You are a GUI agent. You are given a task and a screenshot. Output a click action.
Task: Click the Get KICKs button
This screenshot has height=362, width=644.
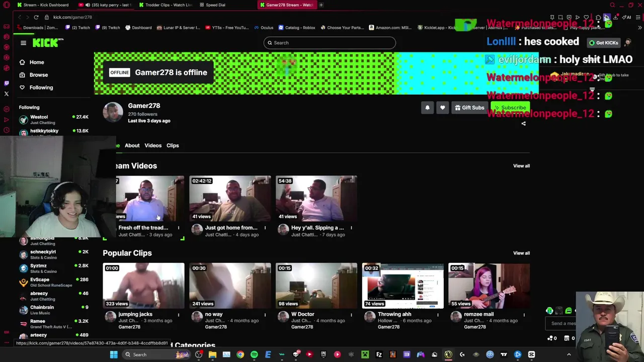coord(603,43)
